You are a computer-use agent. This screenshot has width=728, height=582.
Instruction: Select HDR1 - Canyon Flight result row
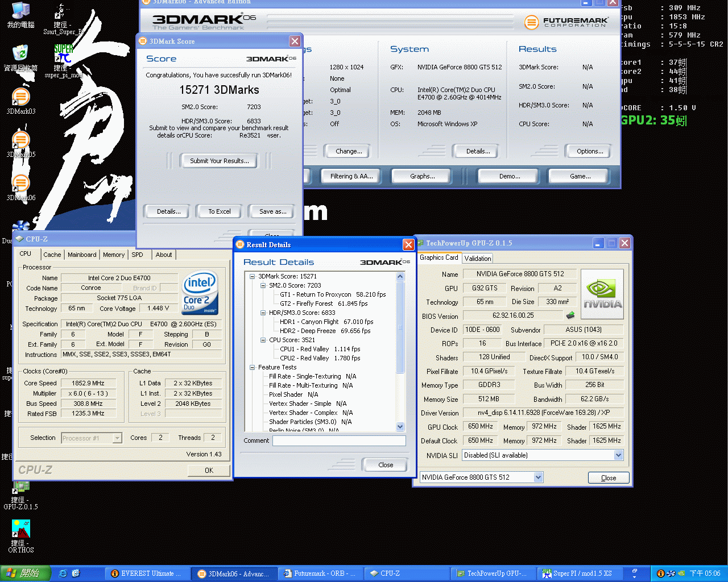[x=326, y=322]
